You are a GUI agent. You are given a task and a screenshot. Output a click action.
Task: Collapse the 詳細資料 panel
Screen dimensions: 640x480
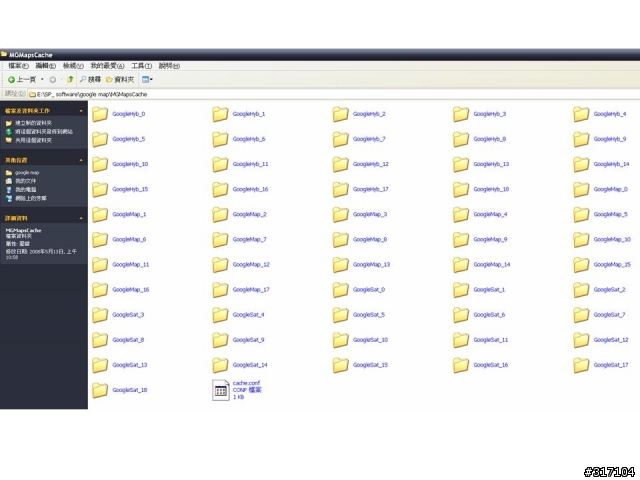(81, 218)
